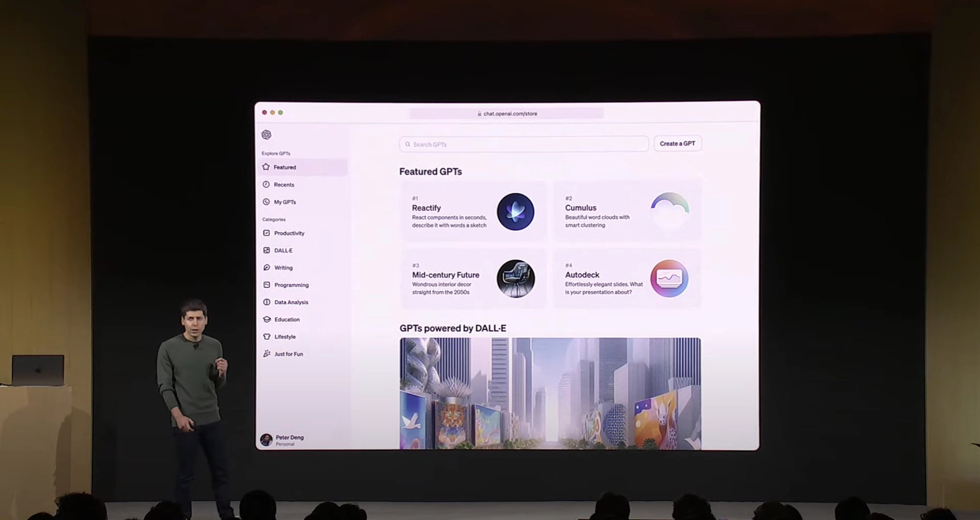Screen dimensions: 980x520
Task: Click the "Wondrous interior decor" description
Action: pyautogui.click(x=442, y=288)
